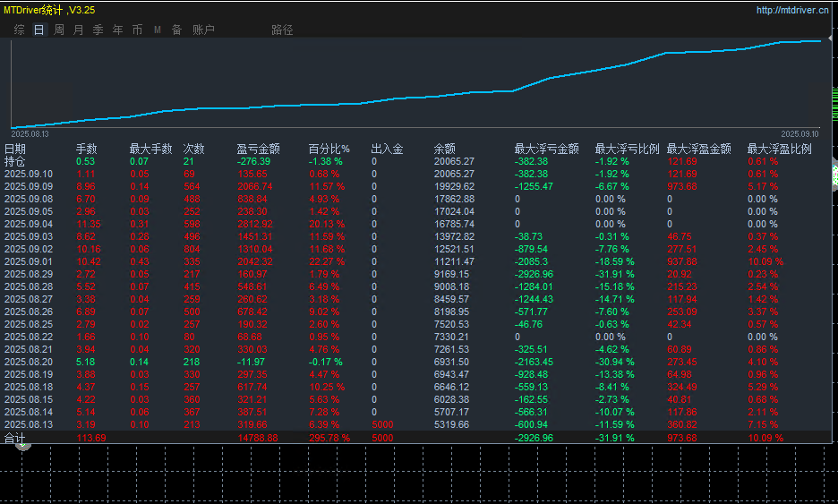Open the 币 symbol tab
Image resolution: width=838 pixels, height=504 pixels.
click(137, 30)
